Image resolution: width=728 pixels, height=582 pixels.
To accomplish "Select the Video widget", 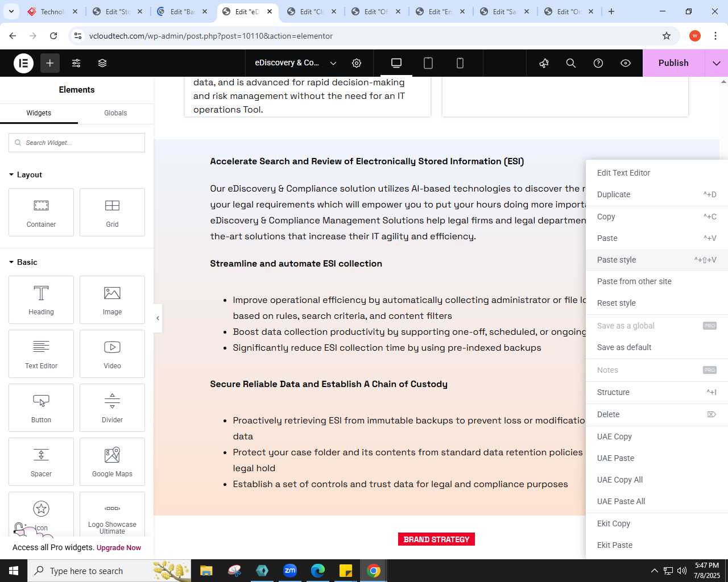I will [112, 354].
